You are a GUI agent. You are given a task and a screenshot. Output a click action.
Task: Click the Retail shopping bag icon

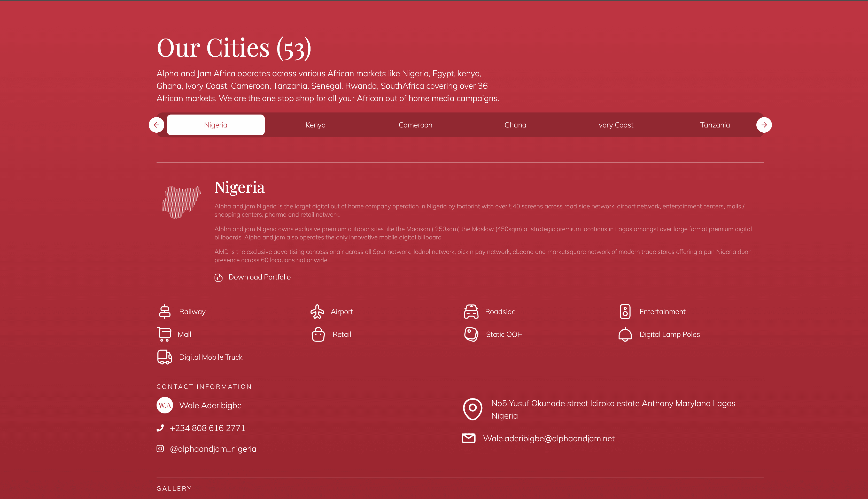pos(318,334)
